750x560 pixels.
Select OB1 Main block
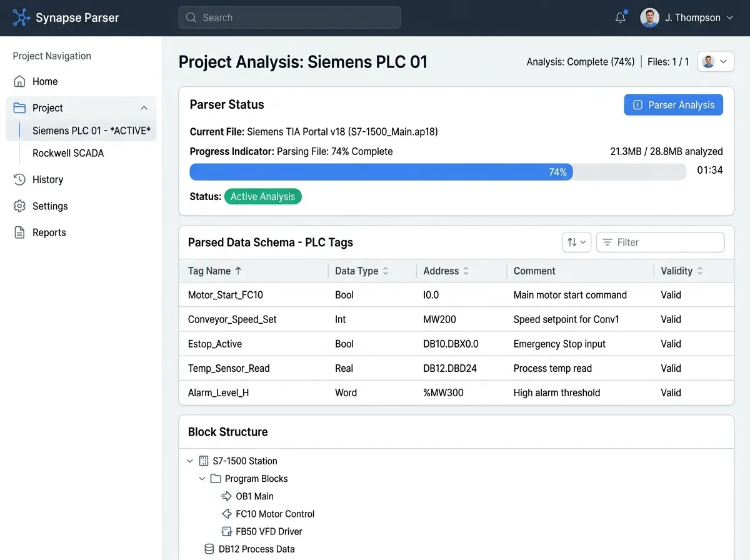254,496
